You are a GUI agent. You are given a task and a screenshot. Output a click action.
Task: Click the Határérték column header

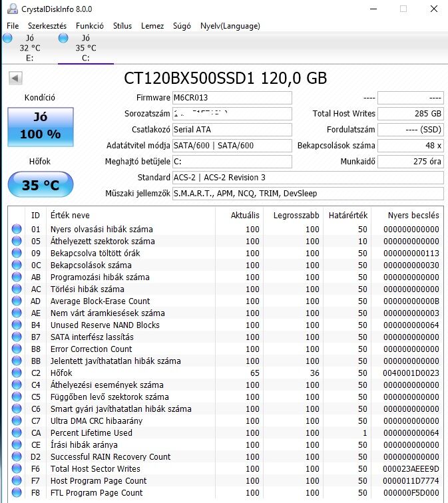pos(348,216)
